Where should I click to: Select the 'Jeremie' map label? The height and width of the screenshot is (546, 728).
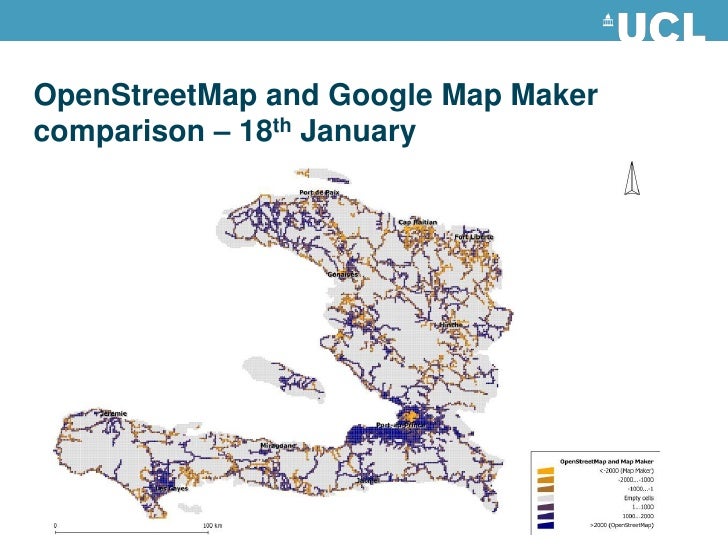tap(113, 413)
